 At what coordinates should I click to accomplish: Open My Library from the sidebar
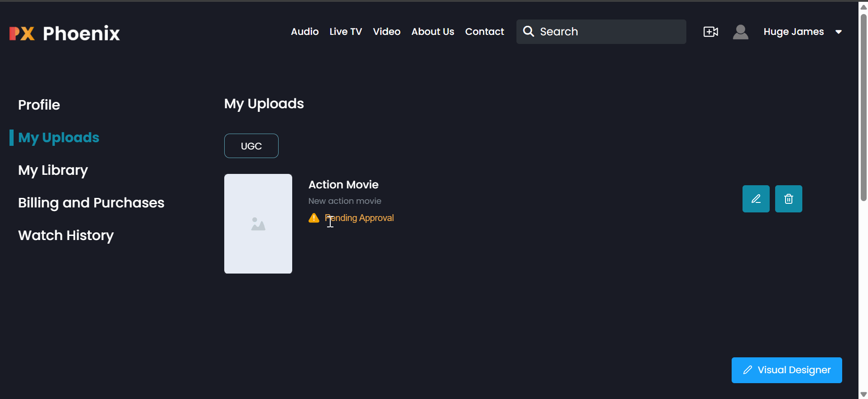(53, 170)
